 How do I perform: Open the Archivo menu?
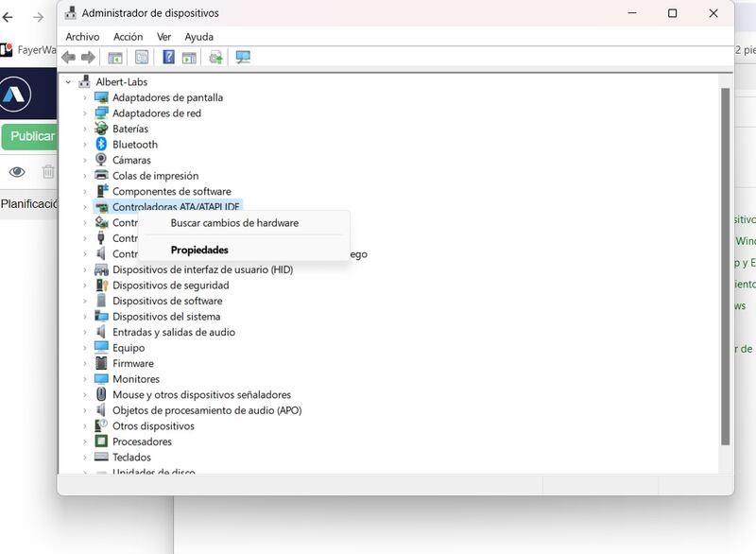point(82,37)
